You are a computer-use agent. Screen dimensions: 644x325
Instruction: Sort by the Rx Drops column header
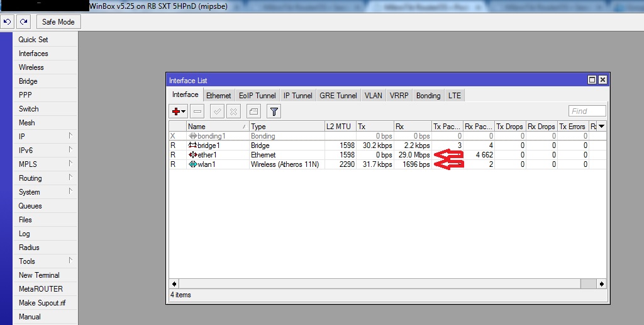541,127
